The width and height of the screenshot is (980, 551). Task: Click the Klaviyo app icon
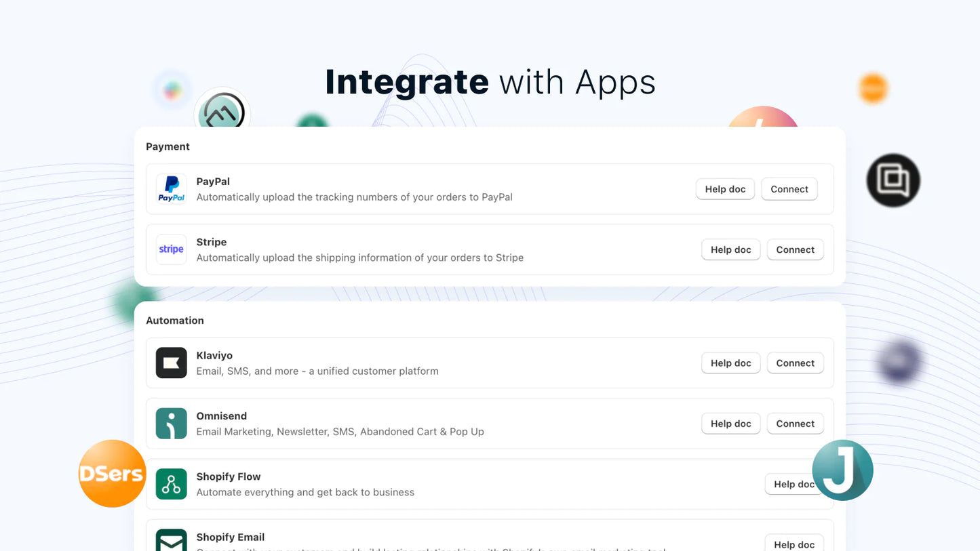pyautogui.click(x=171, y=363)
